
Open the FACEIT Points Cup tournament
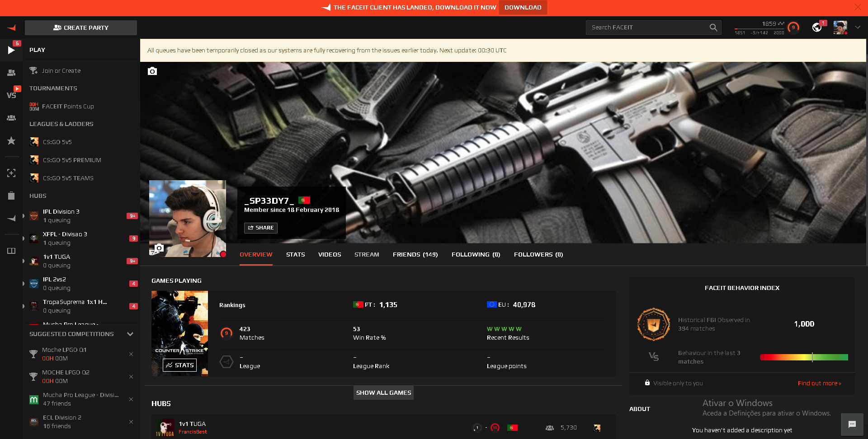pyautogui.click(x=68, y=107)
